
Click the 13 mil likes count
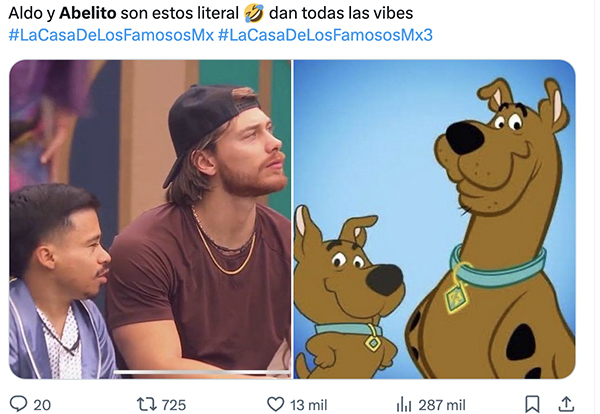point(308,405)
